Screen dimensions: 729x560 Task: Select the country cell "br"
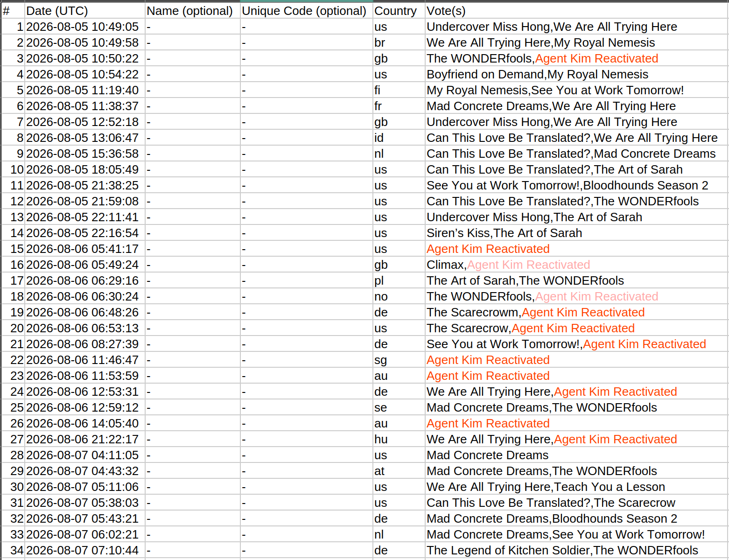(x=399, y=42)
